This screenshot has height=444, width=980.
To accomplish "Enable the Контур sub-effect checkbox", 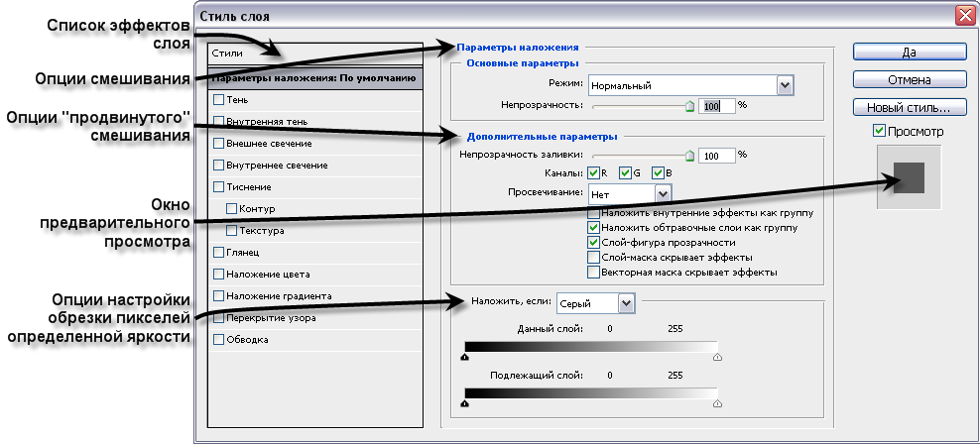I will pyautogui.click(x=232, y=208).
